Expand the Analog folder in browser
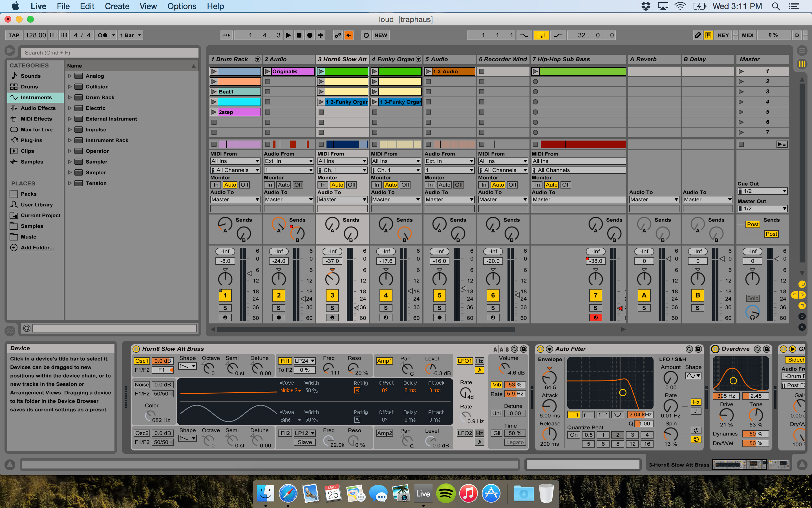This screenshot has height=508, width=812. (x=70, y=76)
